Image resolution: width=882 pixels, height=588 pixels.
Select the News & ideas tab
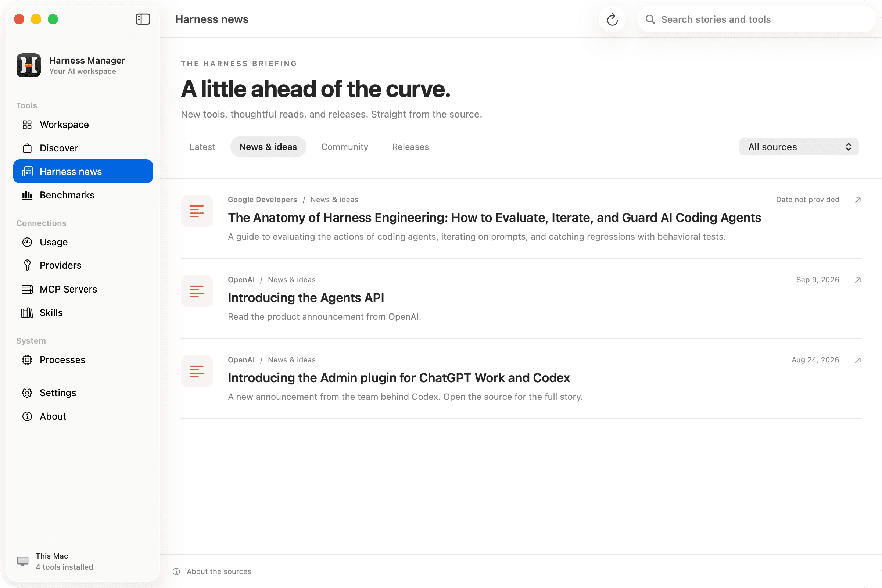268,147
